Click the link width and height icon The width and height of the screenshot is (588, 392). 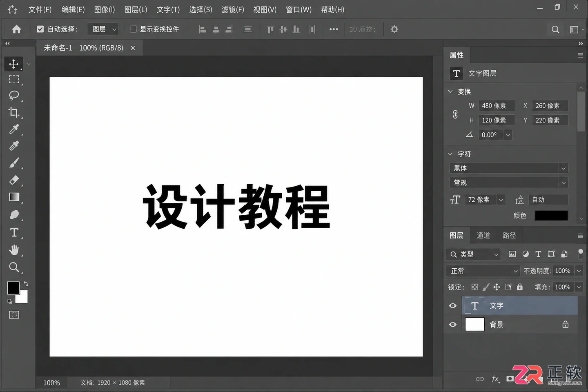pyautogui.click(x=455, y=114)
